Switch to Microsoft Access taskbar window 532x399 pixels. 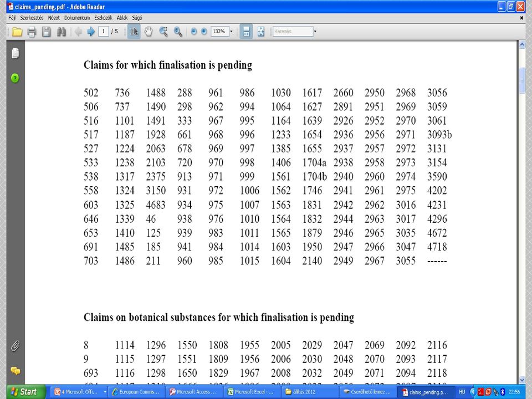pos(195,392)
